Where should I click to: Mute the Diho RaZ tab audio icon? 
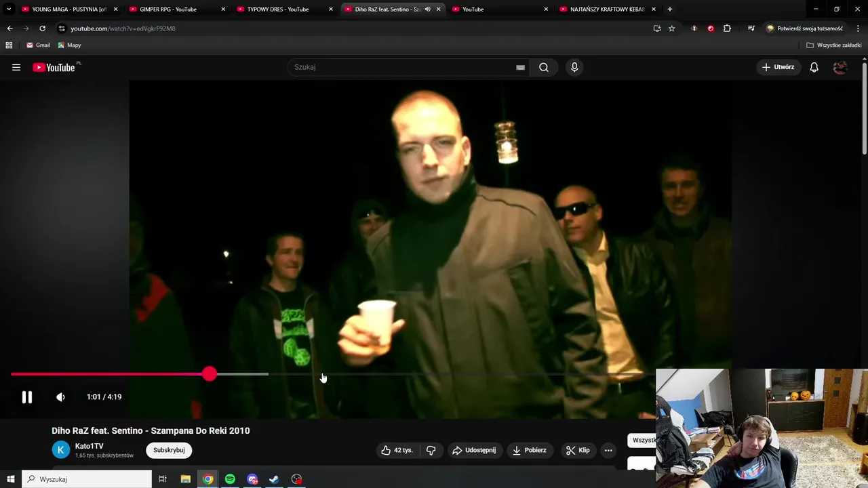point(428,9)
